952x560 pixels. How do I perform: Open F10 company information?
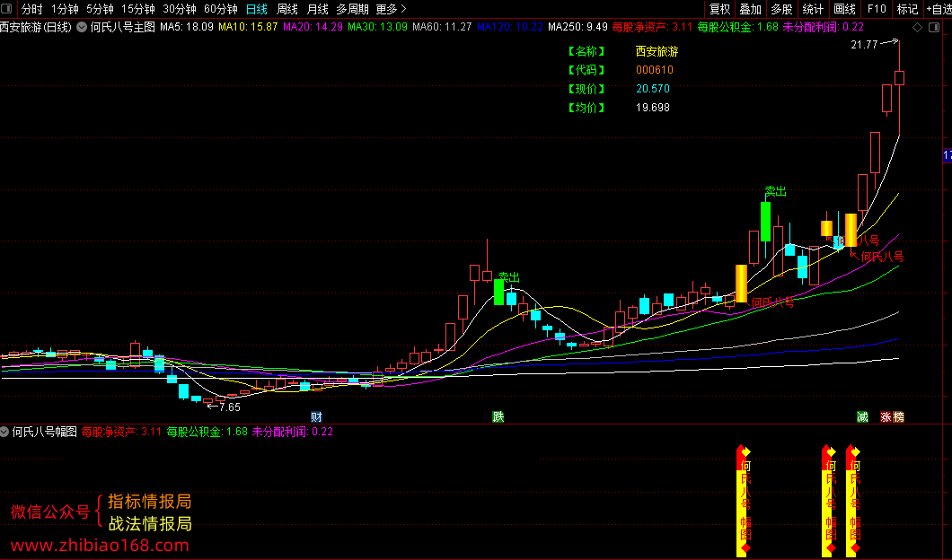tap(877, 9)
